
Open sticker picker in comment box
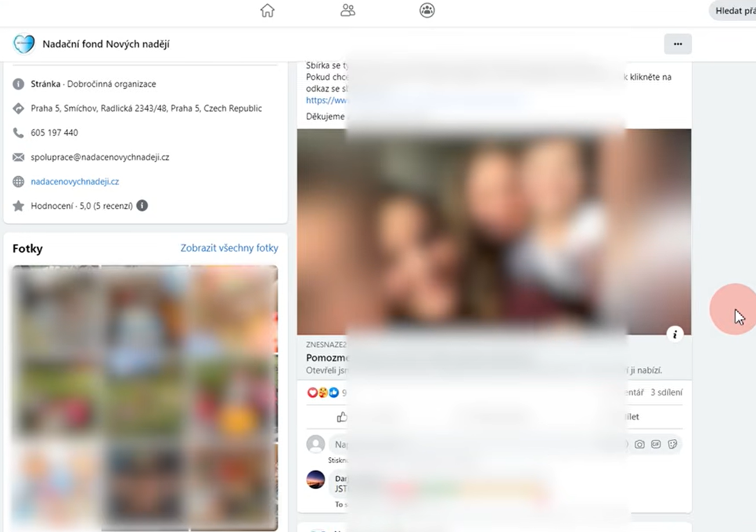[672, 444]
